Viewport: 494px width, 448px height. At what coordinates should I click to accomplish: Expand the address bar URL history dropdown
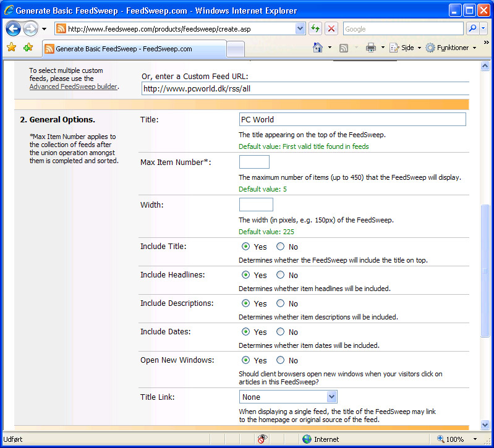point(300,29)
